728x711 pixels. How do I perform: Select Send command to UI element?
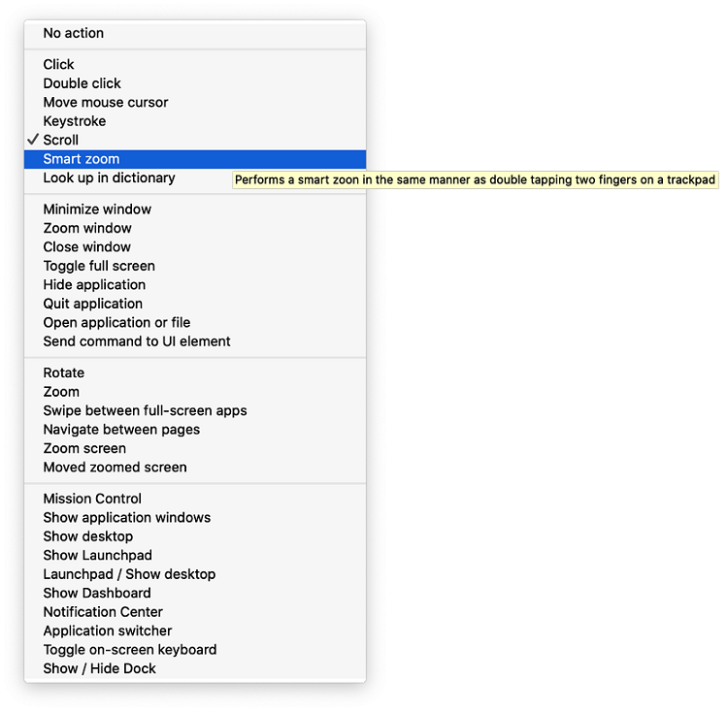tap(195, 341)
